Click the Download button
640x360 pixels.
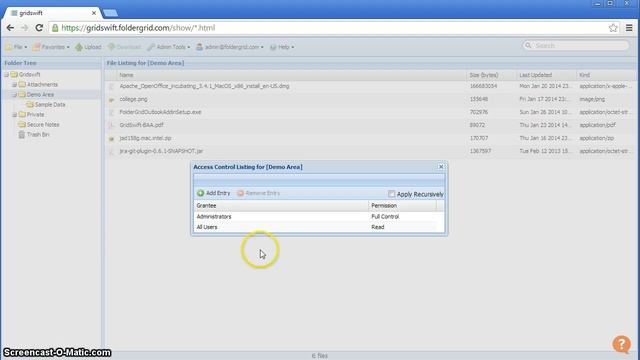click(x=124, y=47)
